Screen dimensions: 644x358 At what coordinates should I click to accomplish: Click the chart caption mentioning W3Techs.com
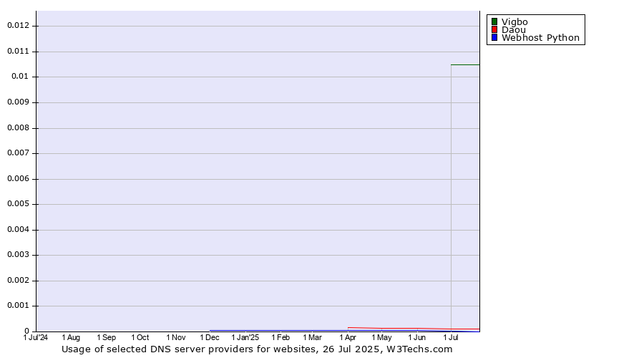click(x=257, y=349)
